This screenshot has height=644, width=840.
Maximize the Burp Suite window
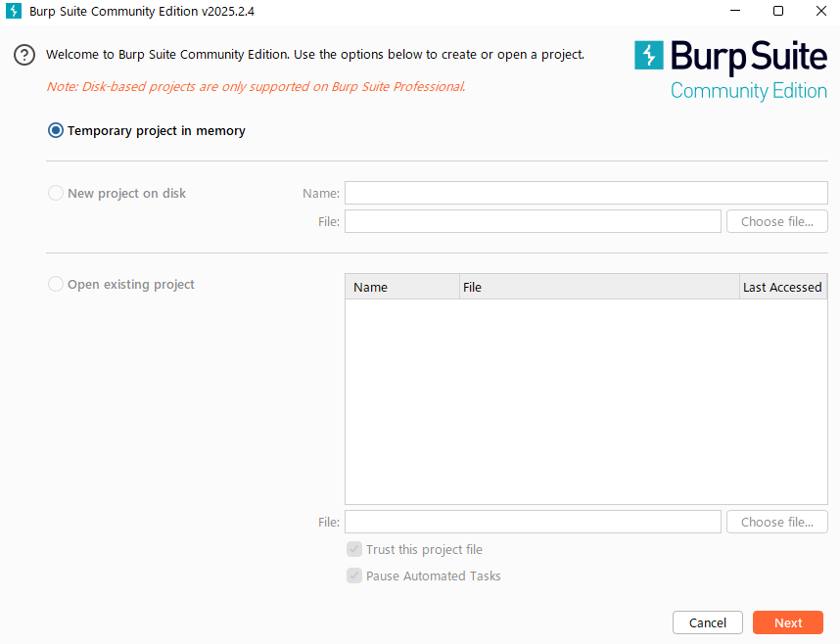coord(778,11)
